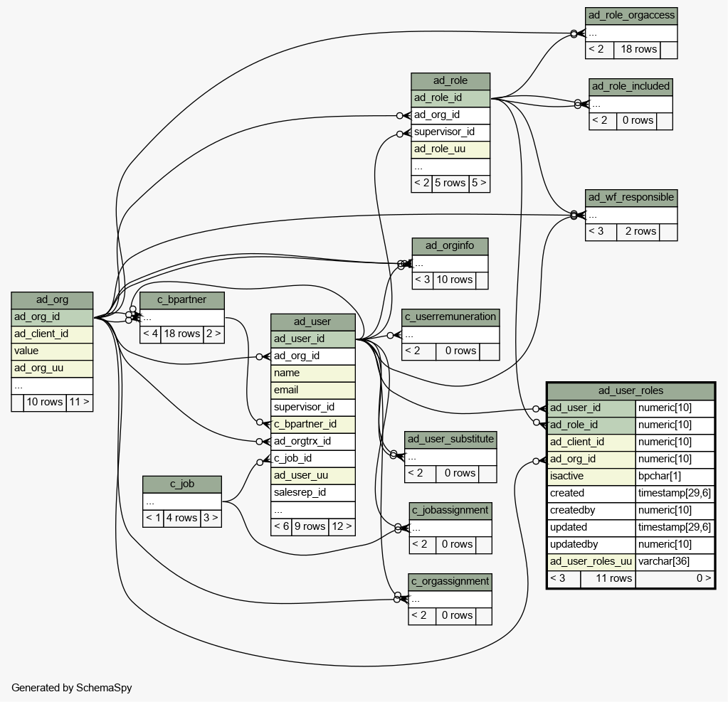728x702 pixels.
Task: Select supervisor_id column in ad_user table
Action: 313,408
